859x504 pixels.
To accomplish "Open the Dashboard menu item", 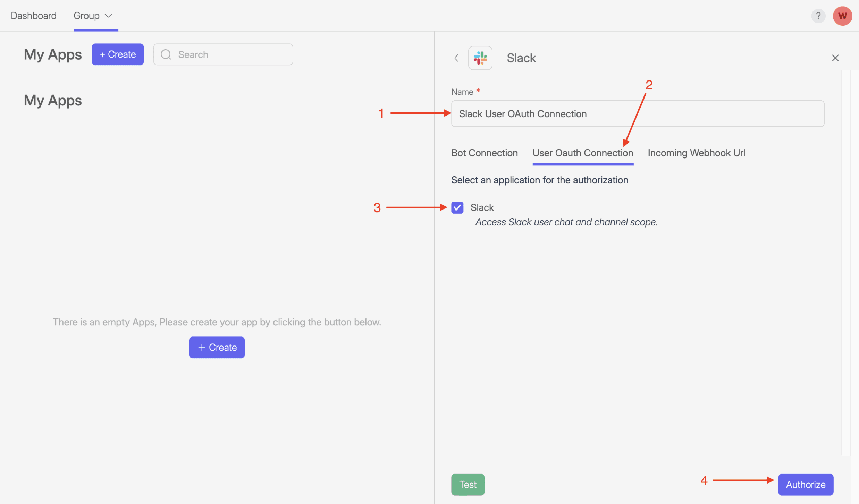I will (33, 16).
